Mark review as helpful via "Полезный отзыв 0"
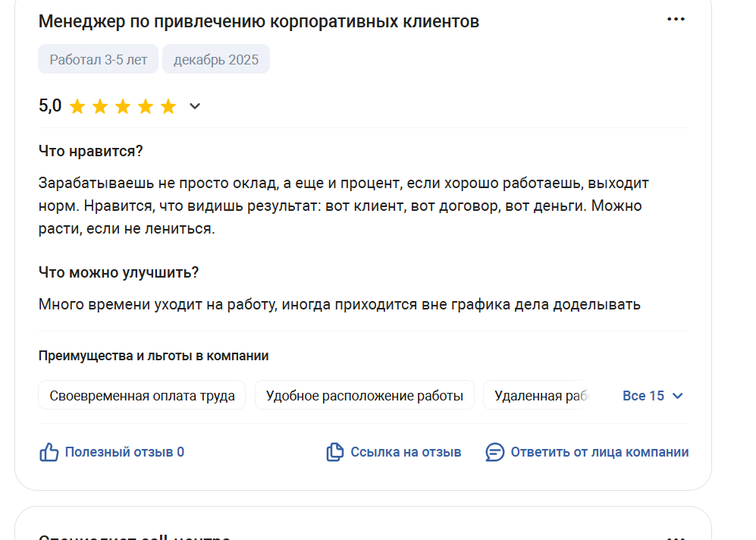756x540 pixels. click(x=124, y=453)
